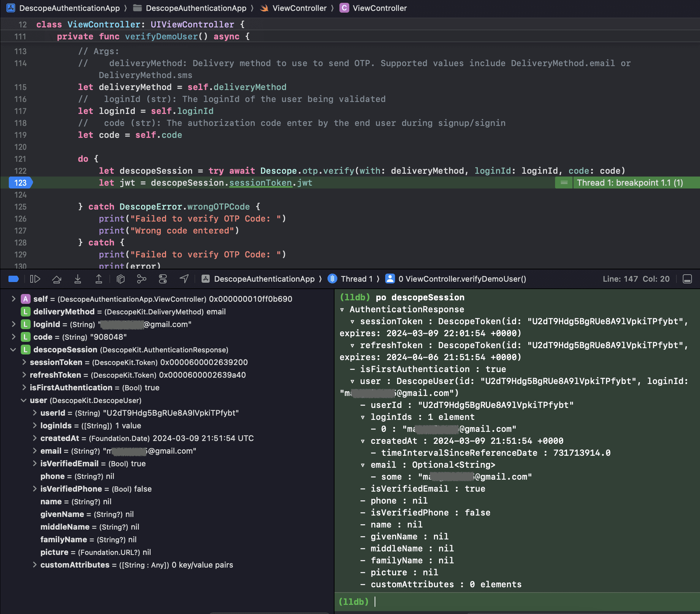Collapse the user variable in descopeSession
The height and width of the screenshot is (614, 700).
[x=24, y=400]
